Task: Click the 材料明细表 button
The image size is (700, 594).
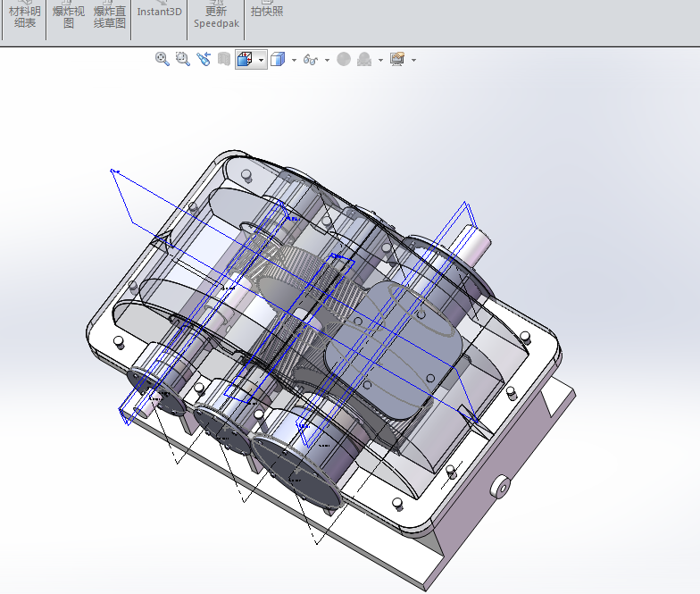Action: pyautogui.click(x=25, y=16)
